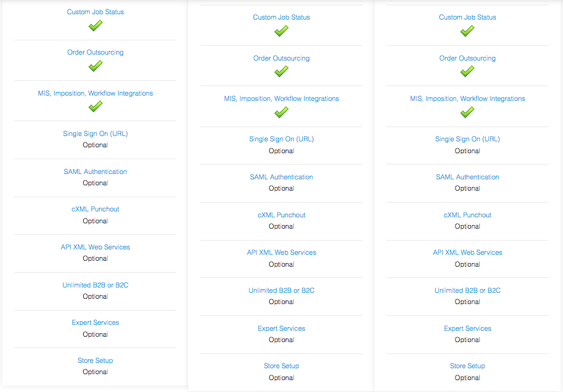Open cXML Punchout link in right column
The width and height of the screenshot is (563, 392).
(x=467, y=215)
